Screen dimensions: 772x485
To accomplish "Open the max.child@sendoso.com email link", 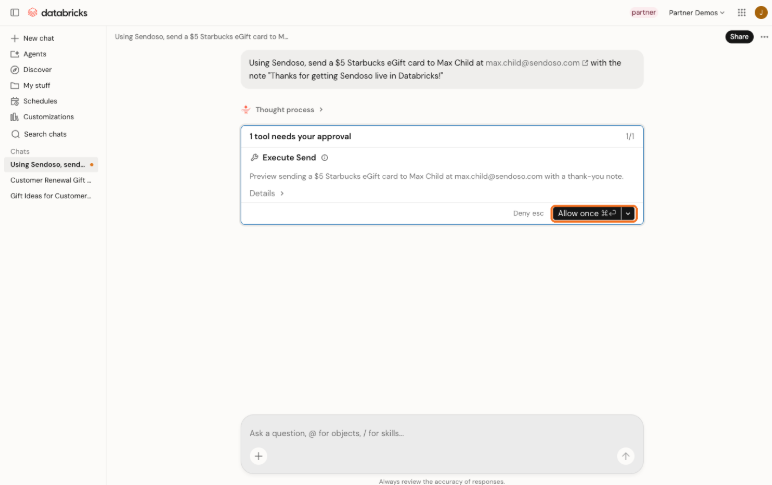I will [532, 63].
